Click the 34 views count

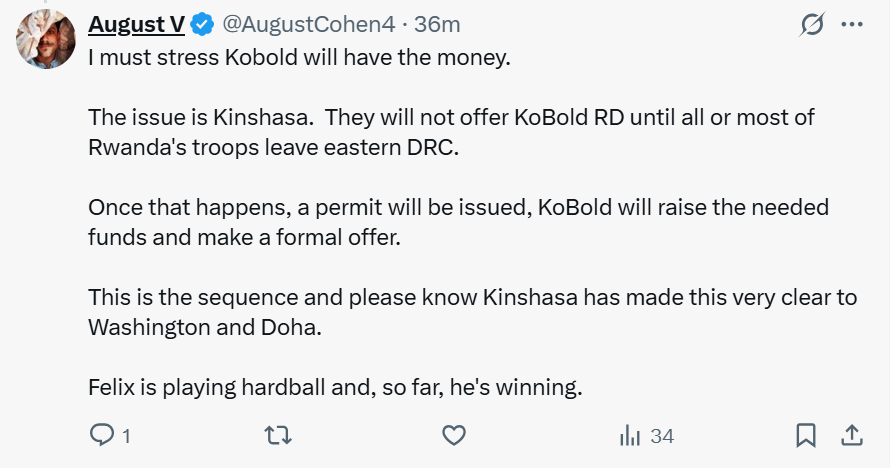pyautogui.click(x=662, y=436)
